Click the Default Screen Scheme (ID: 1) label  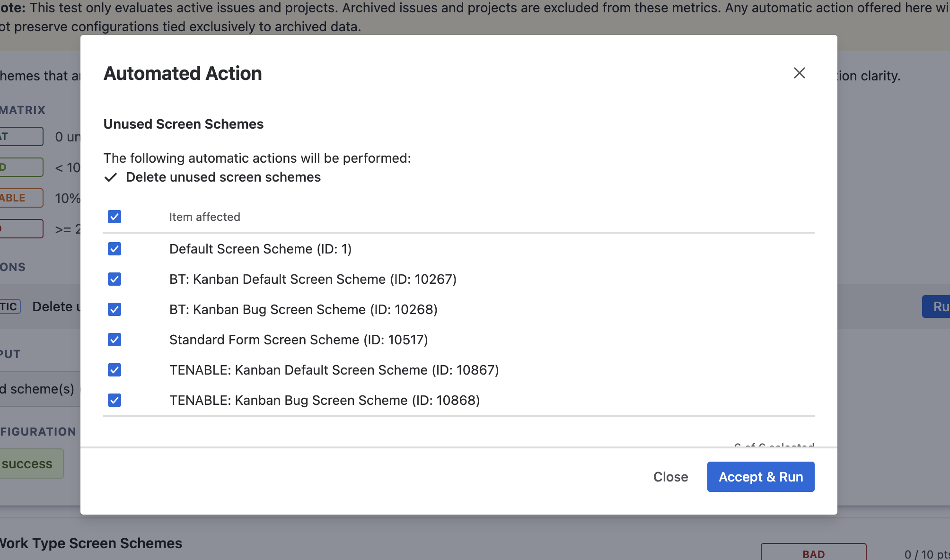tap(260, 249)
